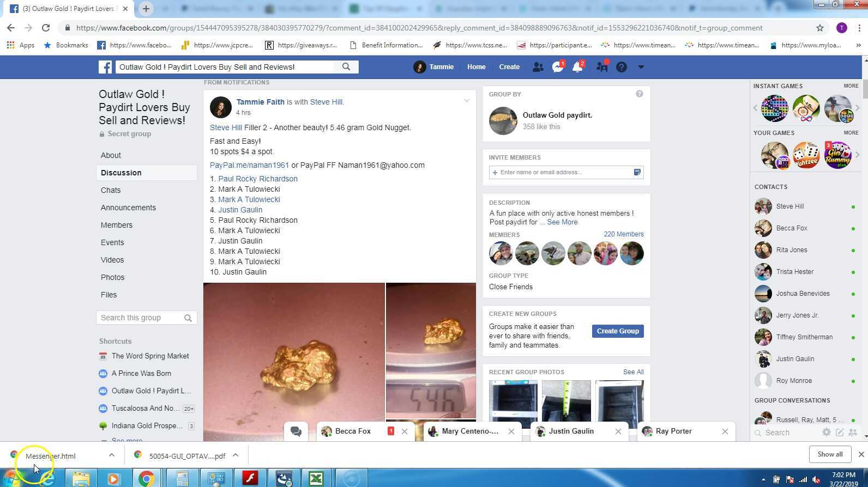Show next Your Games with right arrow
Viewport: 868px width, 487px height.
tap(858, 155)
